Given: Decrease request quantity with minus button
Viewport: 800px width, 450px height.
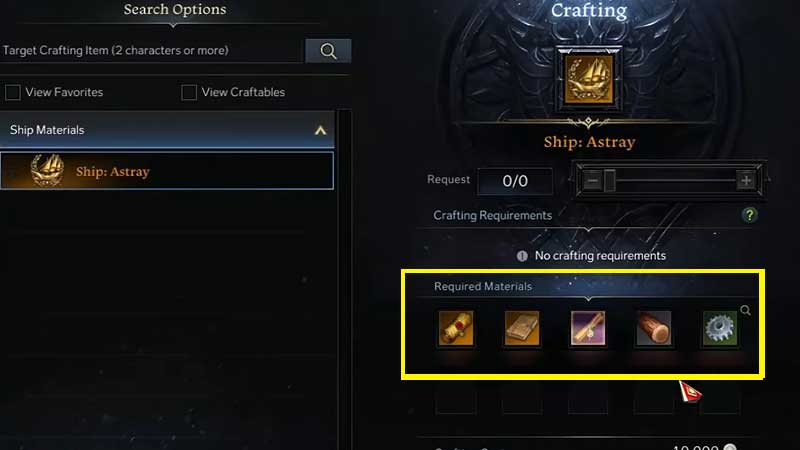Looking at the screenshot, I should click(592, 180).
